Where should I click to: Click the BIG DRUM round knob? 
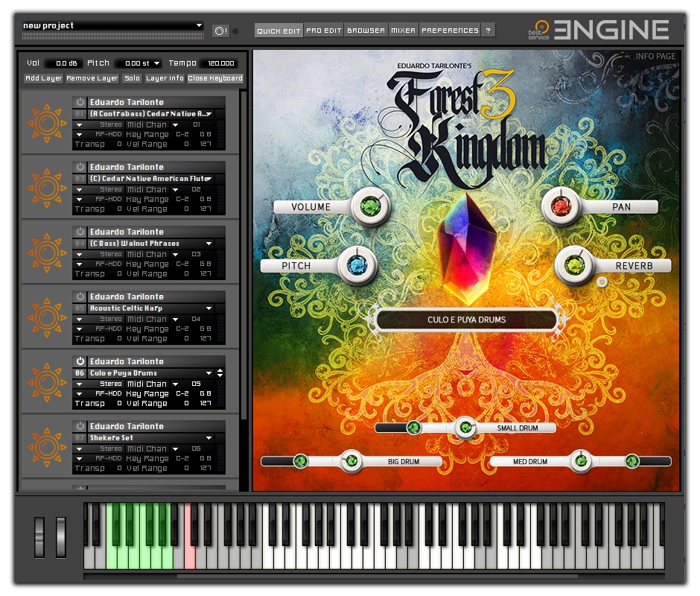tap(351, 460)
